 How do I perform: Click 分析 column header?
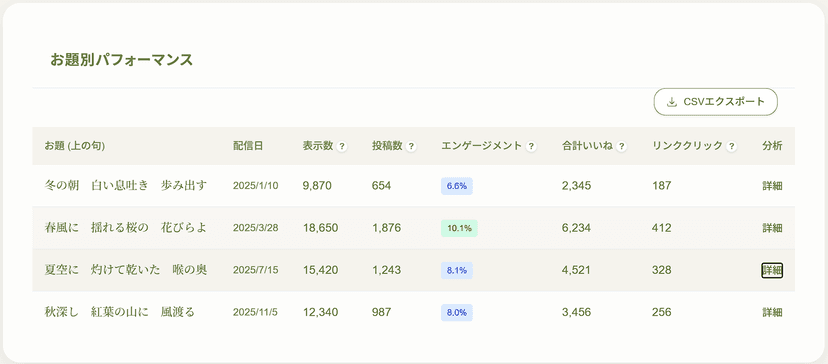click(772, 146)
